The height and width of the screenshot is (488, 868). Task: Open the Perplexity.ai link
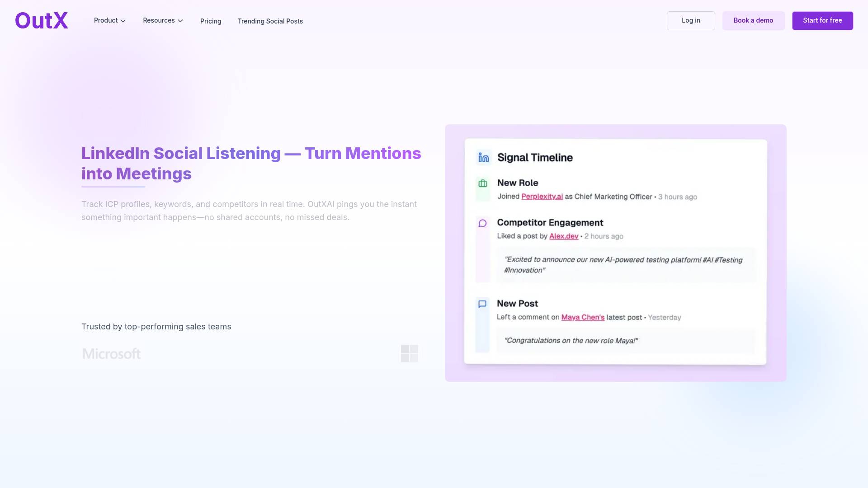click(542, 197)
